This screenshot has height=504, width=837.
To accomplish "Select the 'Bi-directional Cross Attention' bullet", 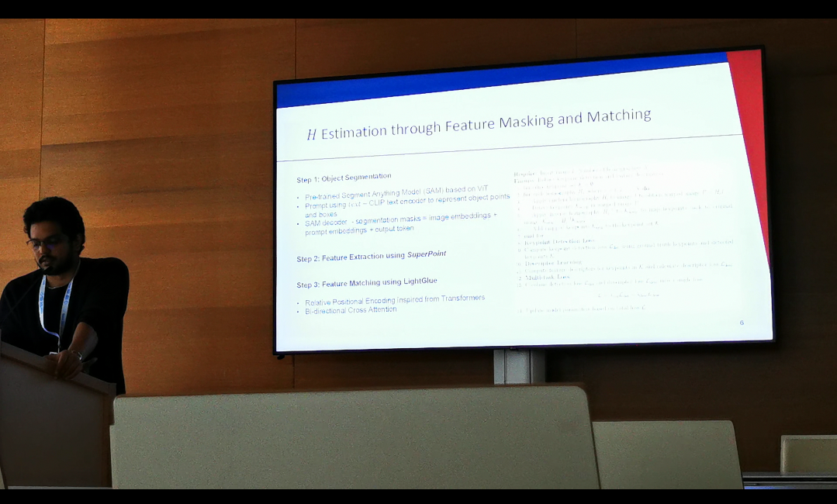I will pyautogui.click(x=351, y=310).
